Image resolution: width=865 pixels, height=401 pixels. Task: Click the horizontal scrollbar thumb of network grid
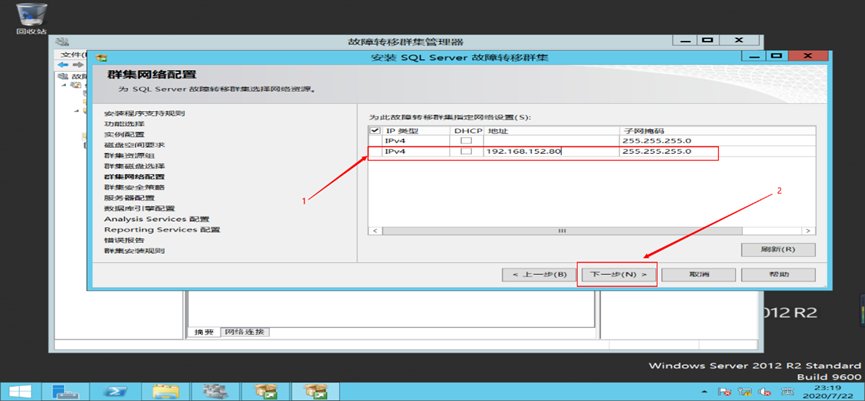(x=562, y=231)
